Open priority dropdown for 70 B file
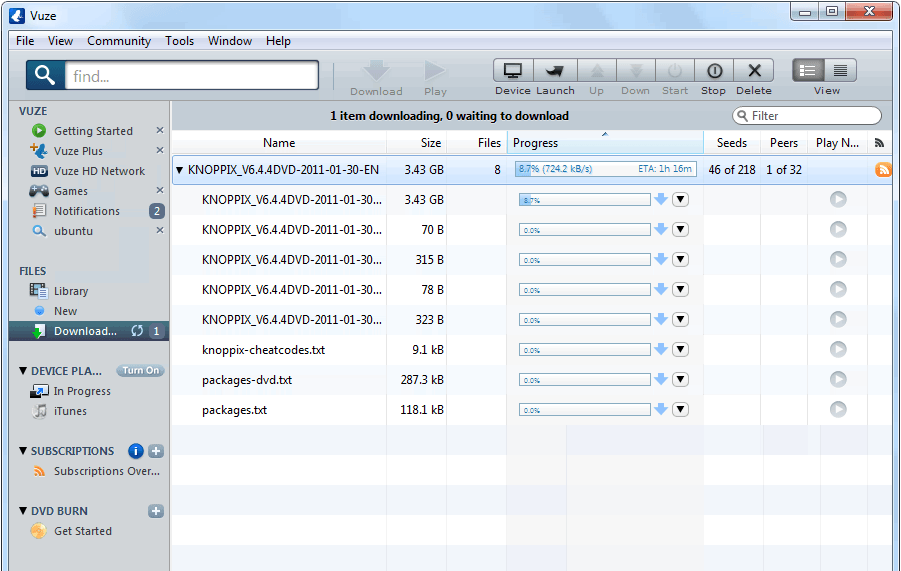The image size is (901, 571). [680, 230]
